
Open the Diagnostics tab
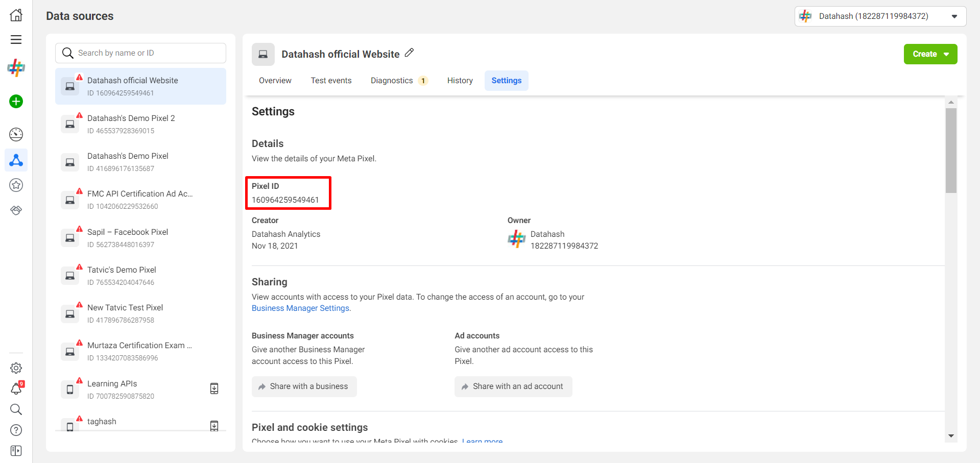tap(399, 81)
